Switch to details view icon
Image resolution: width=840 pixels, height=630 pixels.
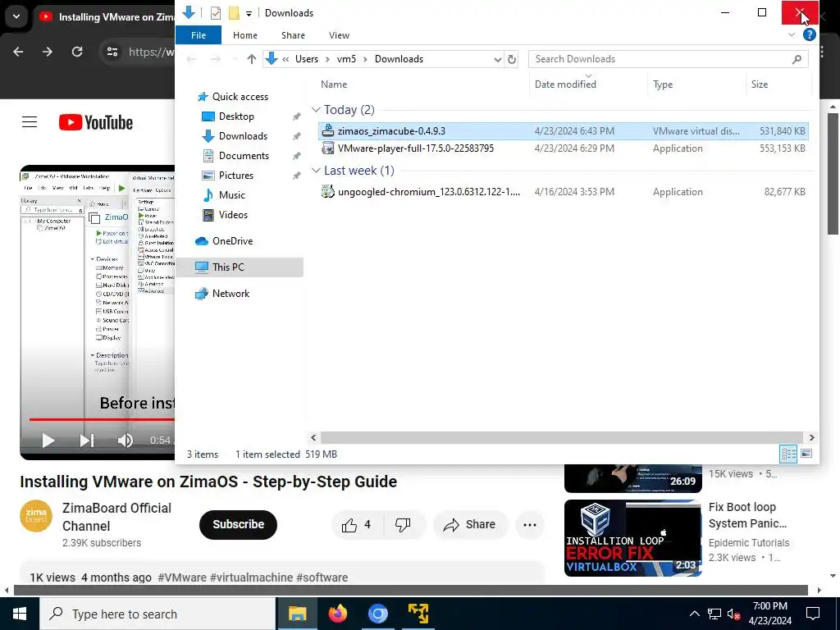(788, 454)
